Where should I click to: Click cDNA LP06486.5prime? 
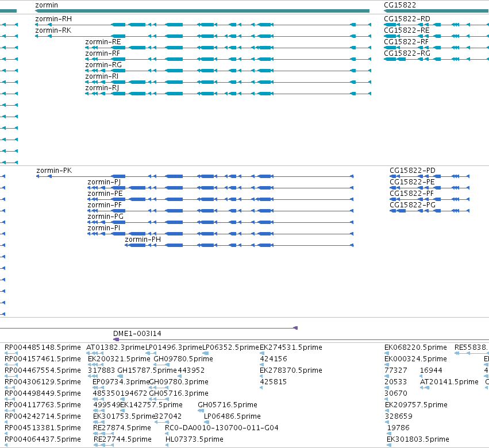tap(232, 416)
